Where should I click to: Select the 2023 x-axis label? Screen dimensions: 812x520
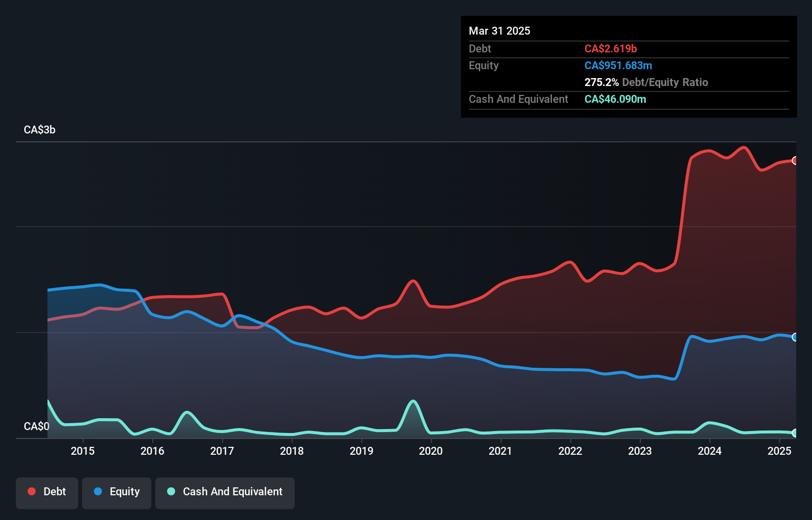[x=640, y=451]
